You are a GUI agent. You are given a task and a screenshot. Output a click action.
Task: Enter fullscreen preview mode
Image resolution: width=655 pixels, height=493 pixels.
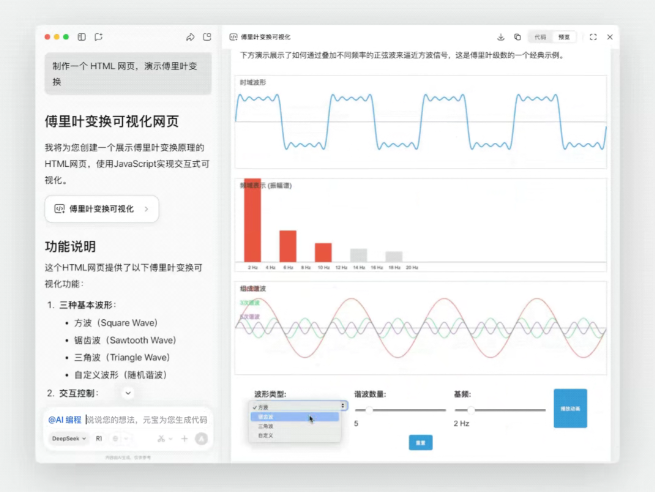click(593, 37)
